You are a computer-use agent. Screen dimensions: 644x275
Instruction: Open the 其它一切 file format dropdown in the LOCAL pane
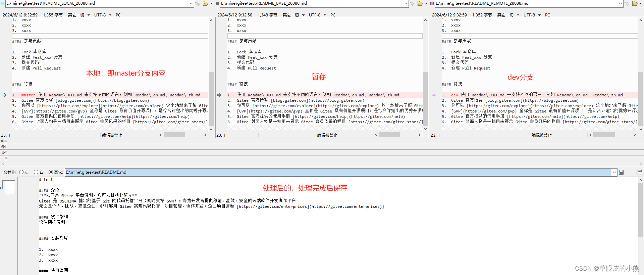79,15
